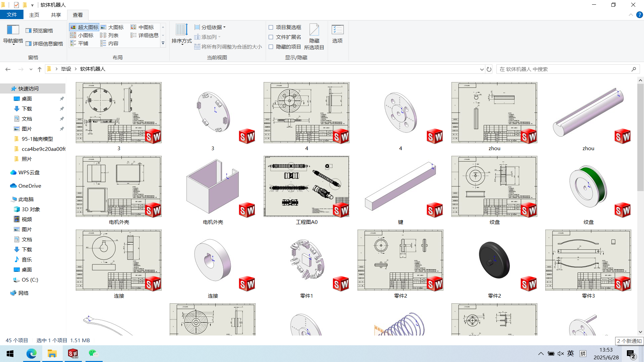Screen dimensions: 644x362
Task: Toggle the 文件扩展名 file extensions checkbox
Action: pos(271,37)
